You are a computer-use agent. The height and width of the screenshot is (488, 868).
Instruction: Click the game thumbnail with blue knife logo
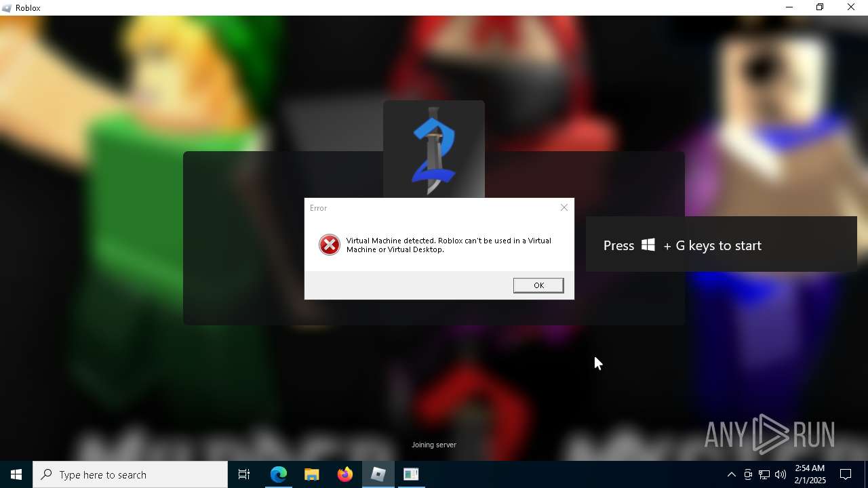click(x=434, y=150)
